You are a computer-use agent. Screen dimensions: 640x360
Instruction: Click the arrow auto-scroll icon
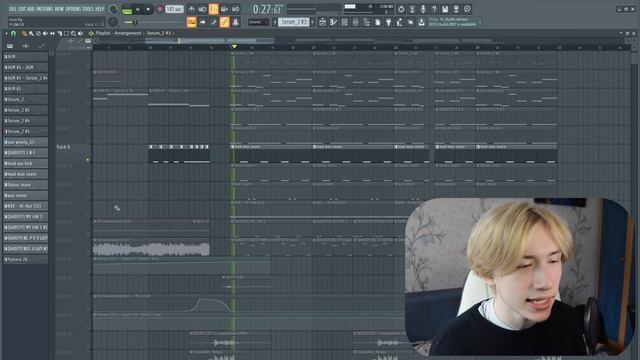click(x=202, y=22)
